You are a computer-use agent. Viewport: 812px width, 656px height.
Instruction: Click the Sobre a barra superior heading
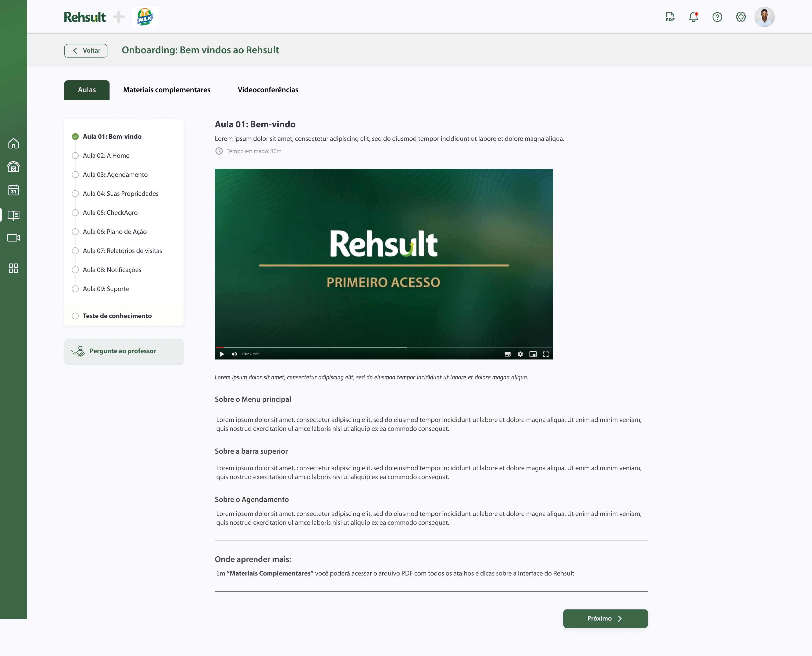251,451
